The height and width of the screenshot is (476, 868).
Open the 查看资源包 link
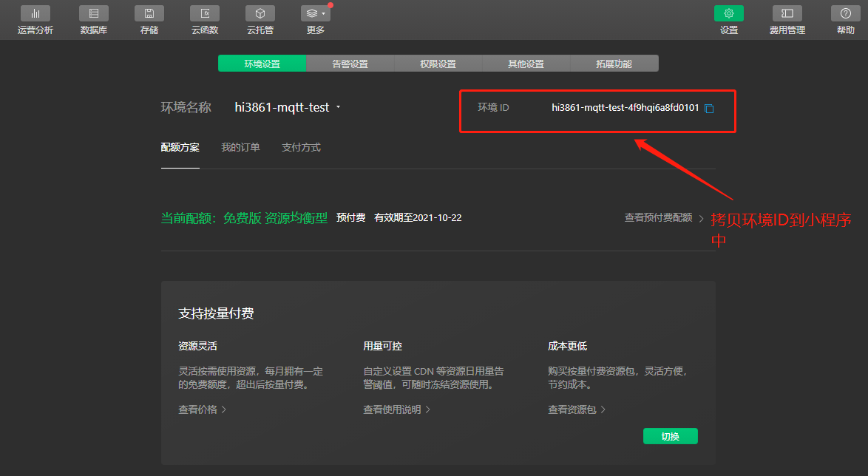click(x=576, y=409)
